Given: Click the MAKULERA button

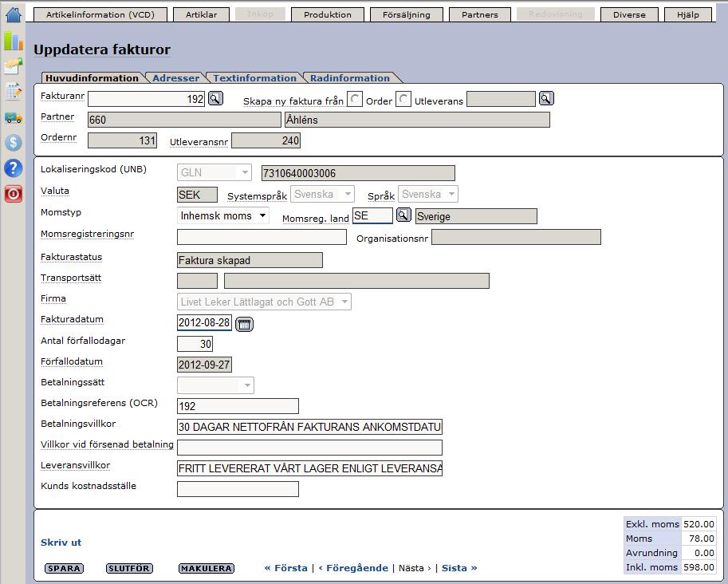Looking at the screenshot, I should click(x=207, y=568).
